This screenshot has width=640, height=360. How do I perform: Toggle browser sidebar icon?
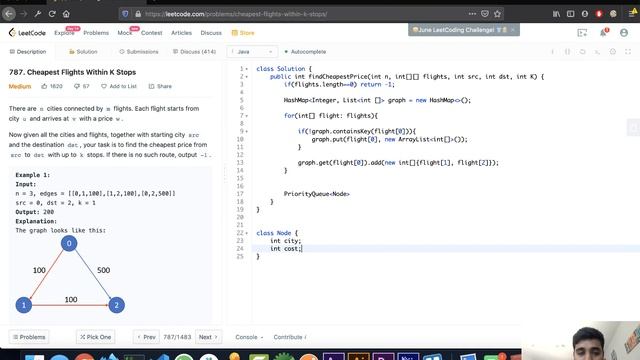571,14
